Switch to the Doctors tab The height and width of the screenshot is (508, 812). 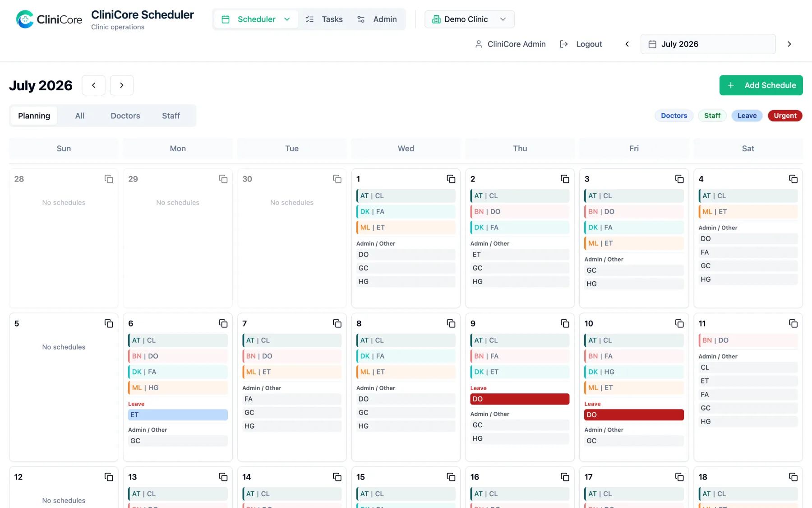(x=125, y=116)
